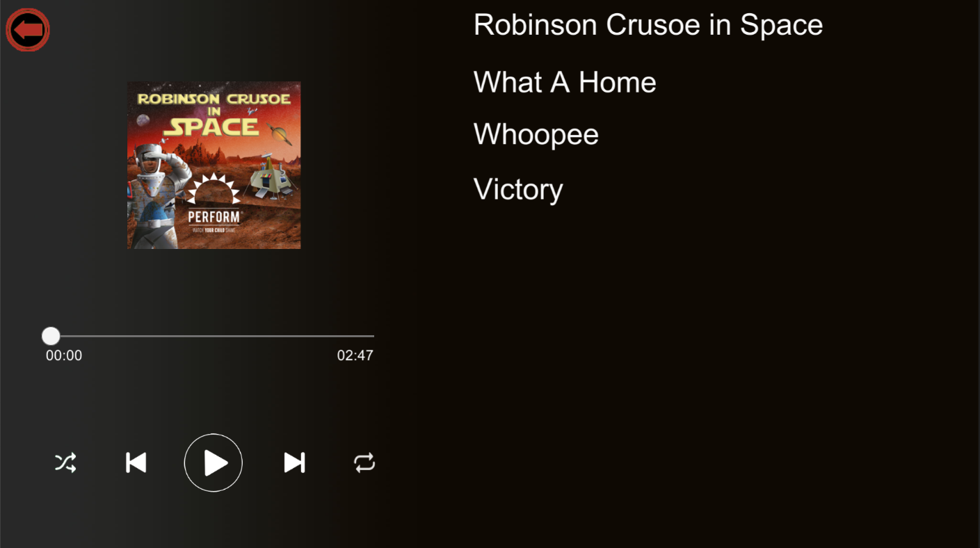Select the Victory track
This screenshot has height=548, width=980.
tap(518, 189)
